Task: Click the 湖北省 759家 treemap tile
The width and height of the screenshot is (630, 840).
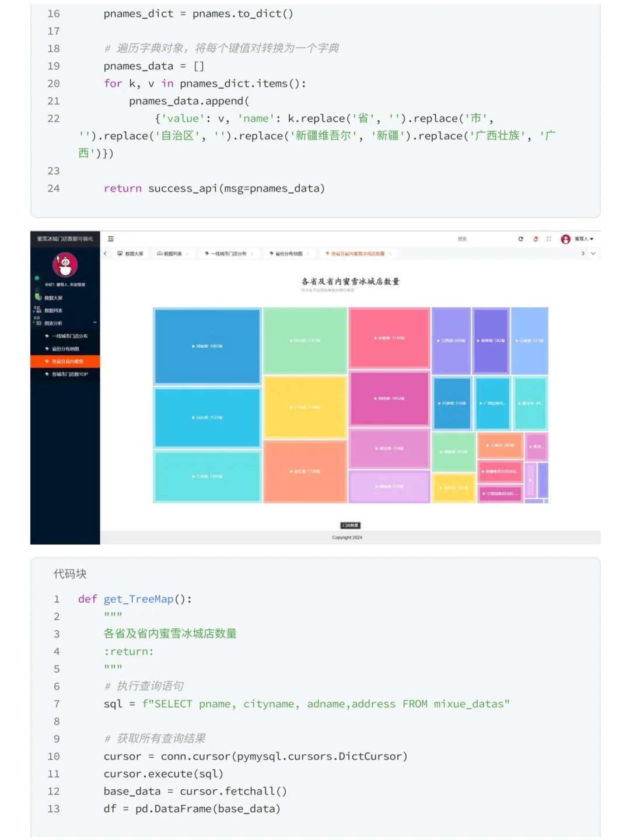Action: 390,449
